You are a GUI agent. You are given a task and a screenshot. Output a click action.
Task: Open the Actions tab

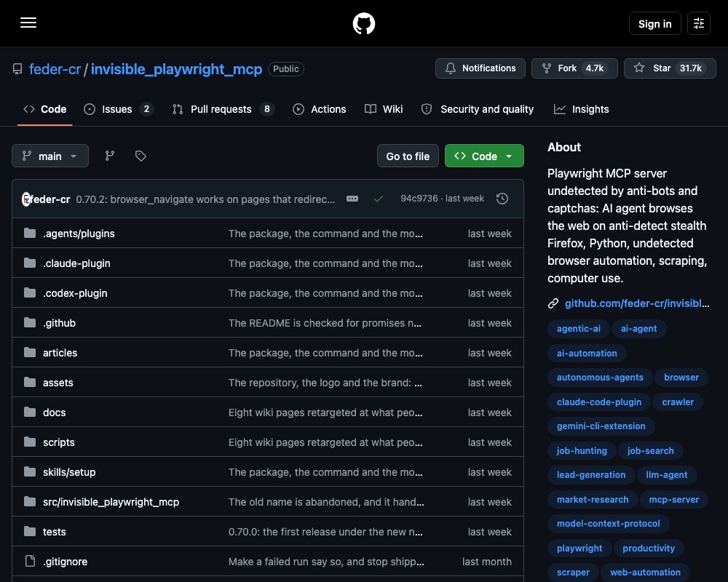[320, 109]
